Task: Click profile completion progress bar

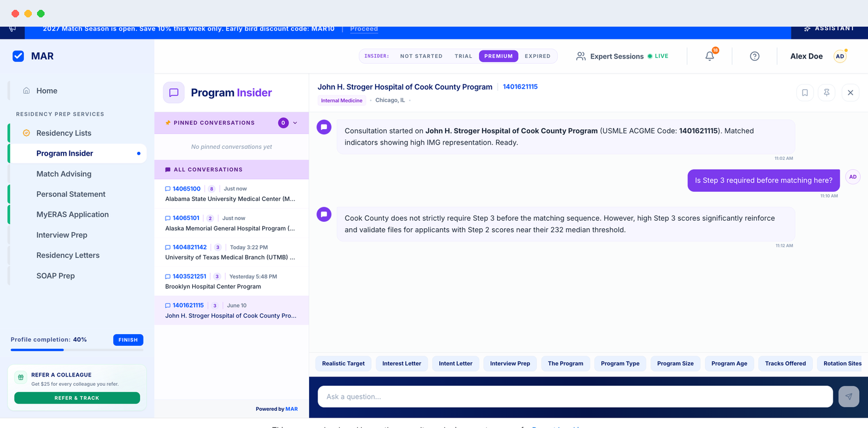Action: [77, 350]
